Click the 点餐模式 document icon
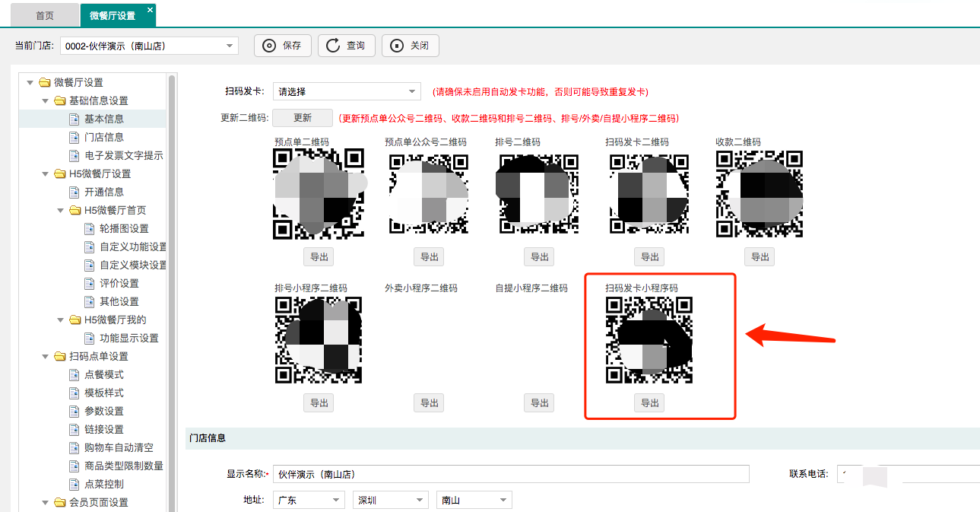Screen dimensions: 980x512 pos(75,374)
